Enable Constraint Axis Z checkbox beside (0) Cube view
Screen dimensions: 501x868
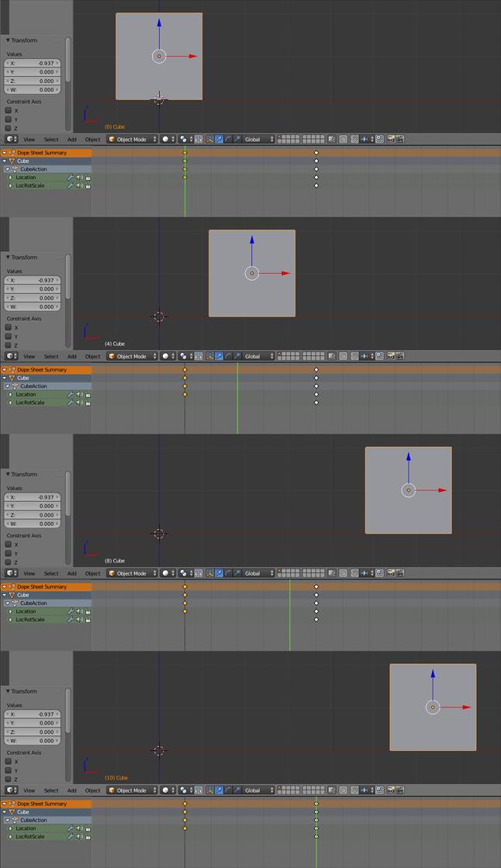9,128
